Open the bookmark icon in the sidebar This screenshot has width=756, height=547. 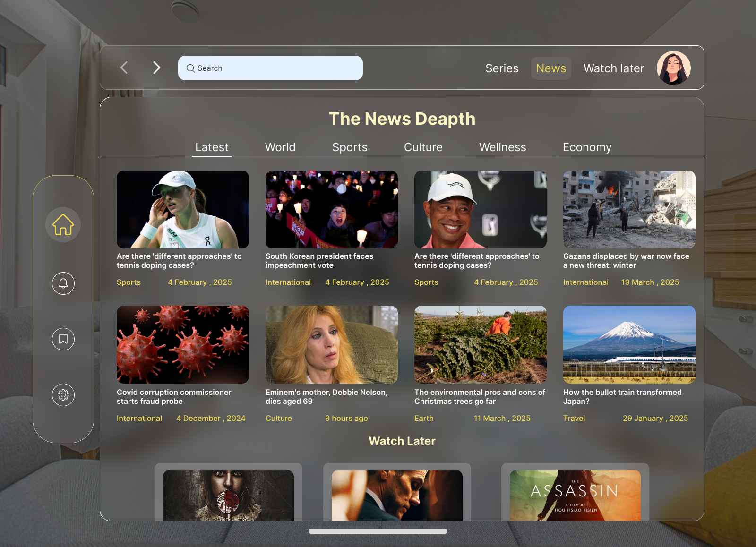coord(63,339)
